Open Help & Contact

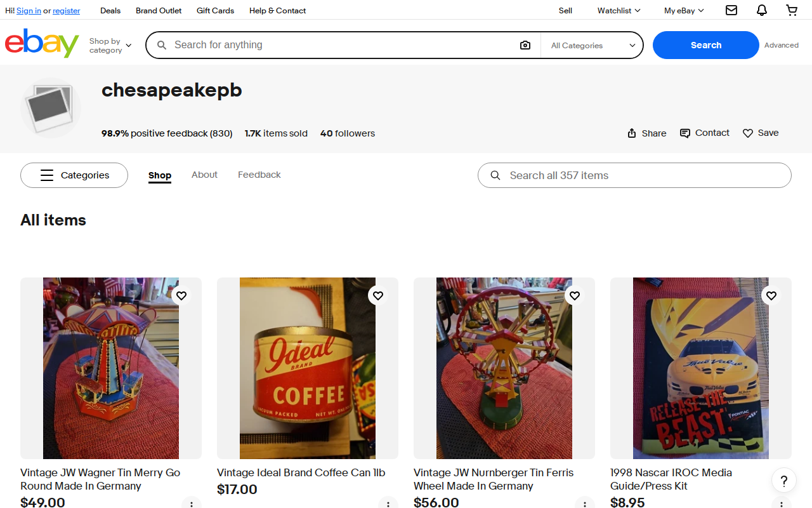coord(277,10)
